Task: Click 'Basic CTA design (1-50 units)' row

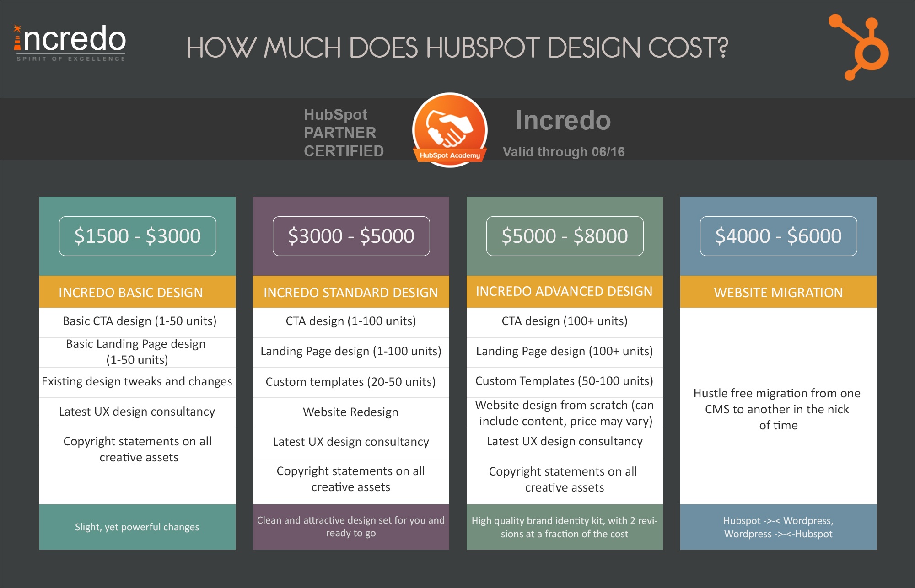Action: click(137, 322)
